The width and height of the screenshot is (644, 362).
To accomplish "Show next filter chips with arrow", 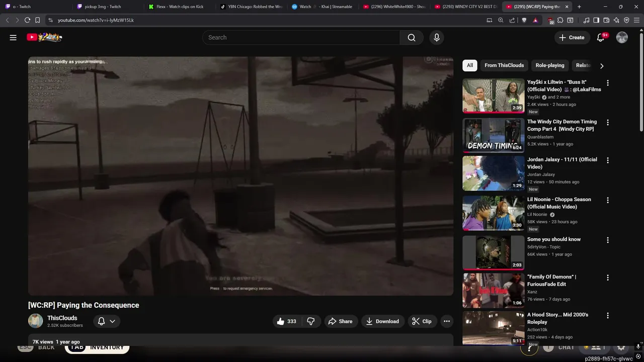I will pos(602,66).
